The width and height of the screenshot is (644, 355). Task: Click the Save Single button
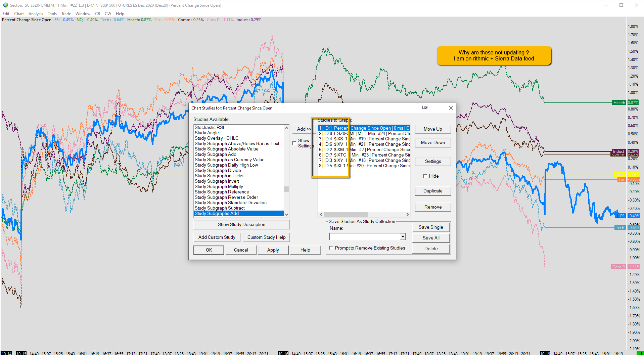coord(431,227)
